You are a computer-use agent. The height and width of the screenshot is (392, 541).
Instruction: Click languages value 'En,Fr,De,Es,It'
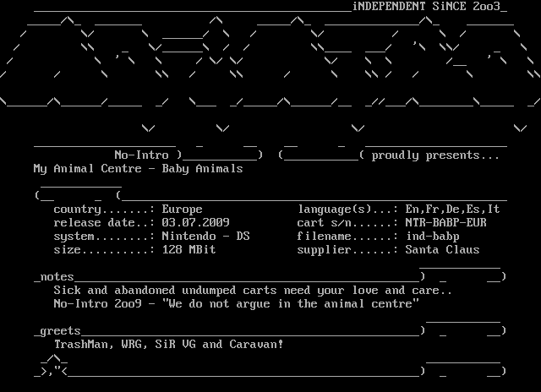[452, 210]
